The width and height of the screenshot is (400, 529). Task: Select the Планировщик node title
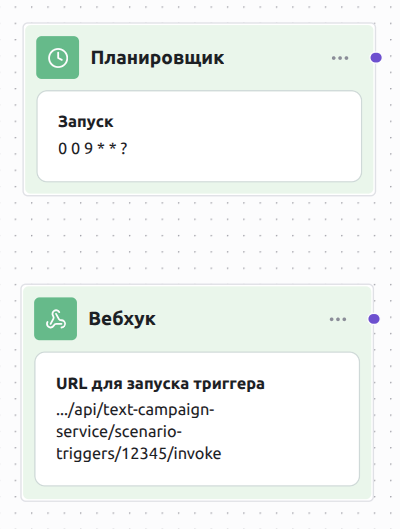click(x=158, y=58)
